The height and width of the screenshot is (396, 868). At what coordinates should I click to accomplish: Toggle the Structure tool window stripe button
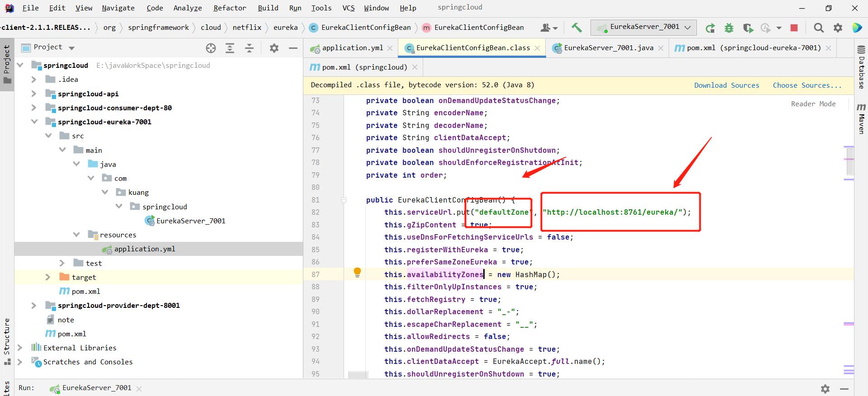[7, 341]
